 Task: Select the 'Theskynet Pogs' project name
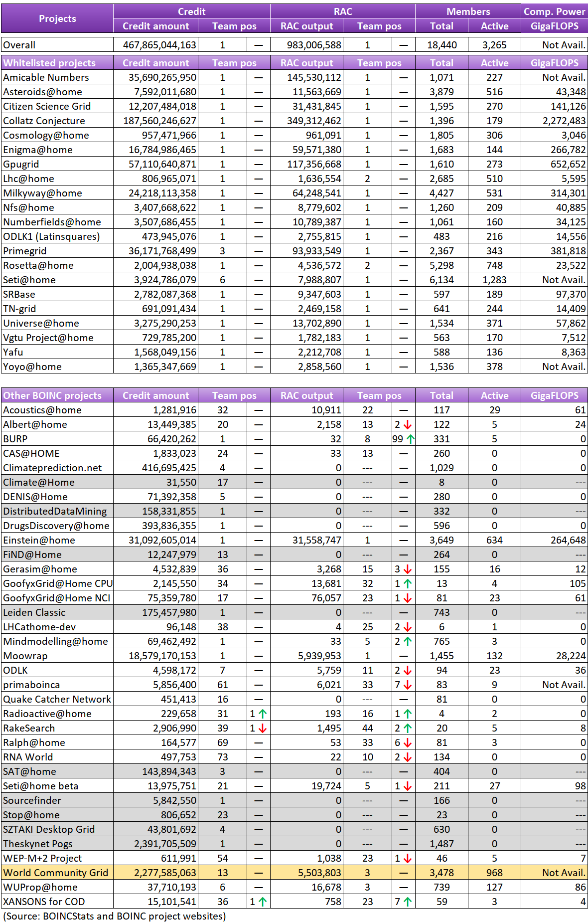[38, 844]
